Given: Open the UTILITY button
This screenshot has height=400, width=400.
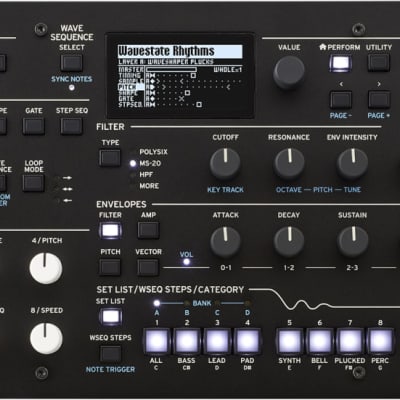Looking at the screenshot, I should coord(379,63).
